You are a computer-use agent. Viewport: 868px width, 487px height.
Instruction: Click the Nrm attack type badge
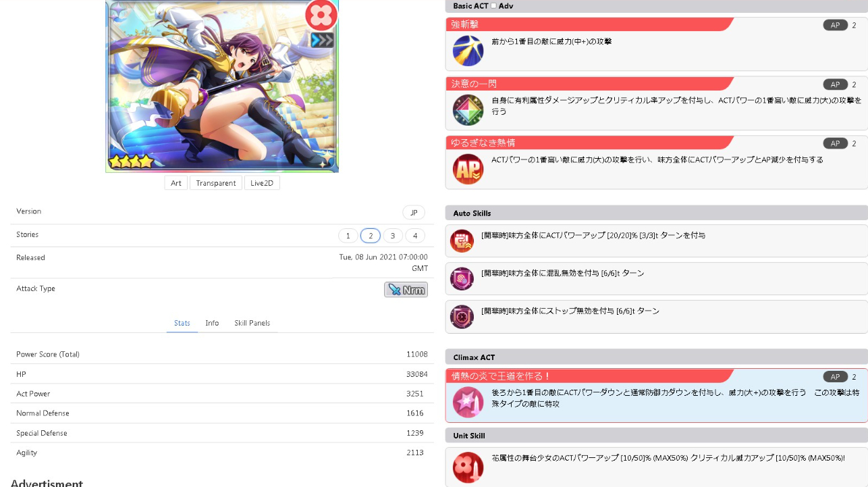click(x=406, y=290)
